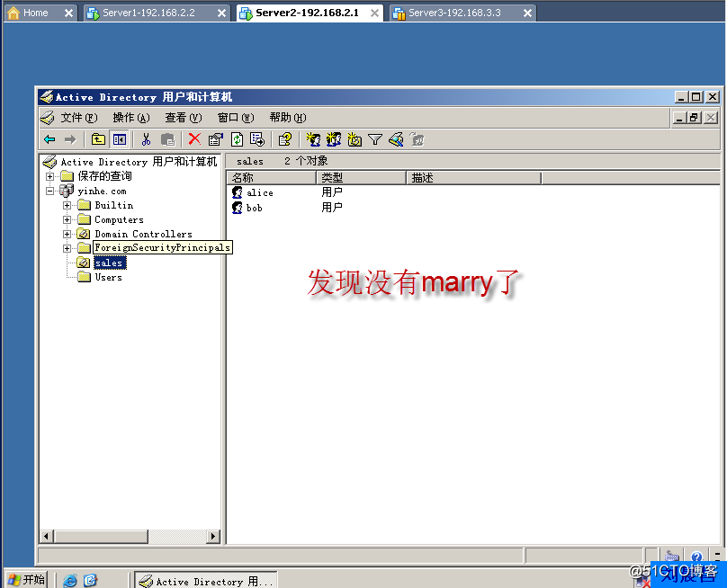Click the greyed add-to-group toolbar icon
The height and width of the screenshot is (588, 727).
417,139
